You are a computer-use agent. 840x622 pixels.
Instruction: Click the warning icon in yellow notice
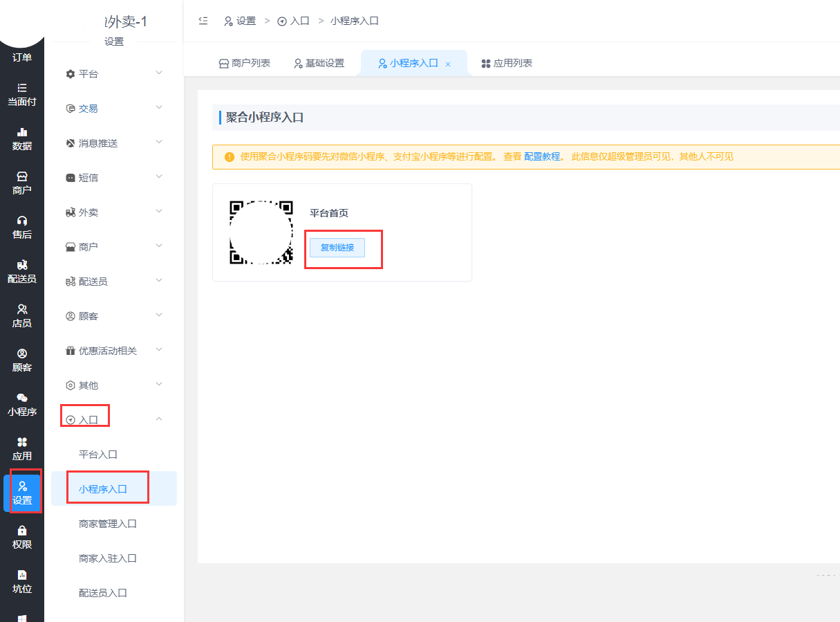coord(230,157)
